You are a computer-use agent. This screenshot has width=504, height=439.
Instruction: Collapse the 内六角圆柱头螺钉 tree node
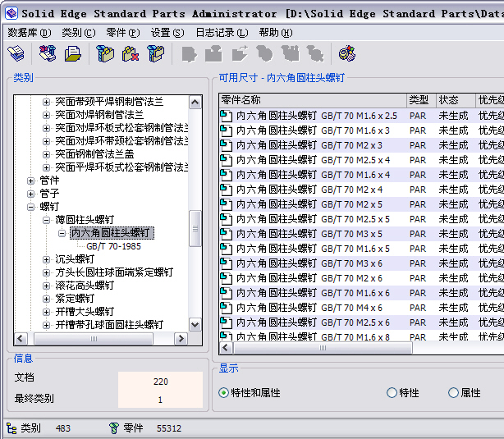(62, 233)
